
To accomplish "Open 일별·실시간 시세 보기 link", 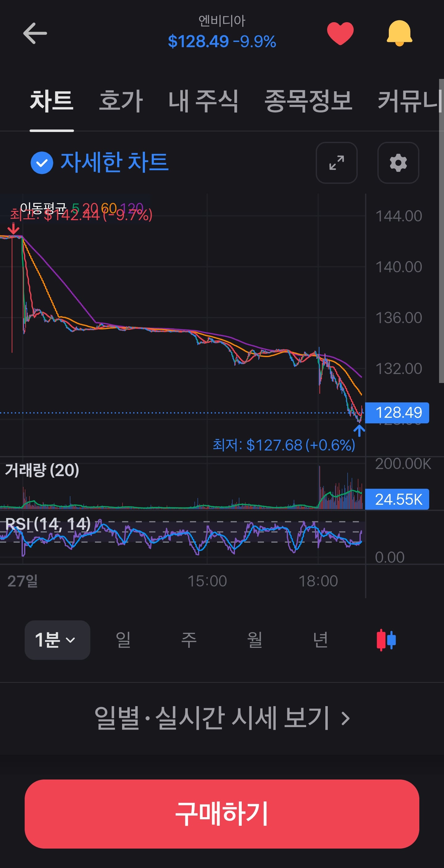I will (222, 718).
